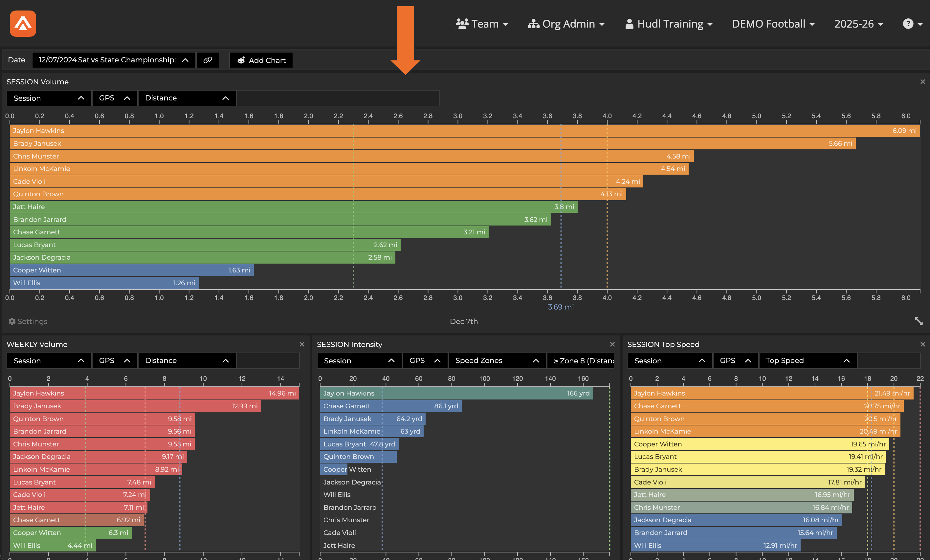The image size is (930, 560).
Task: Click Jaylon Hawkins 21.49 mi/hr speed bar
Action: click(772, 393)
